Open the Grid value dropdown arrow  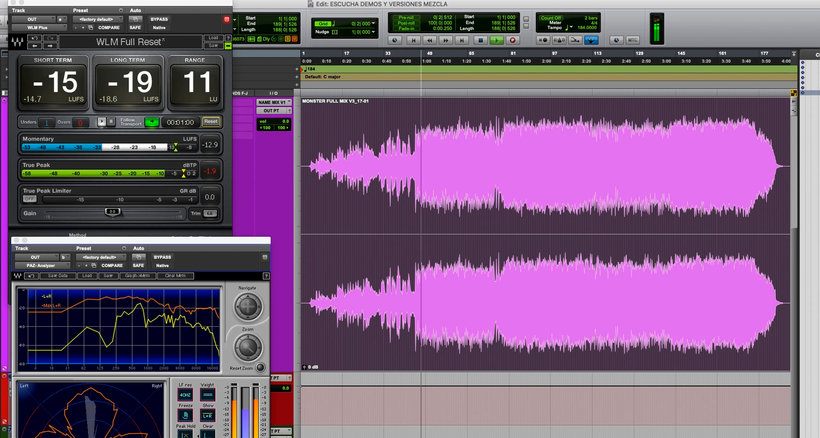(x=373, y=23)
